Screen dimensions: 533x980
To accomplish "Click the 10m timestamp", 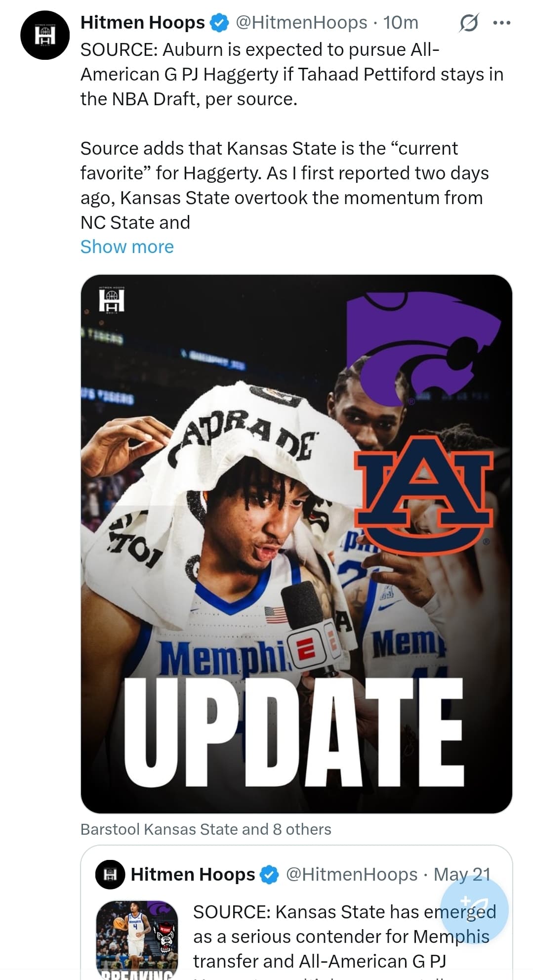I will [401, 23].
